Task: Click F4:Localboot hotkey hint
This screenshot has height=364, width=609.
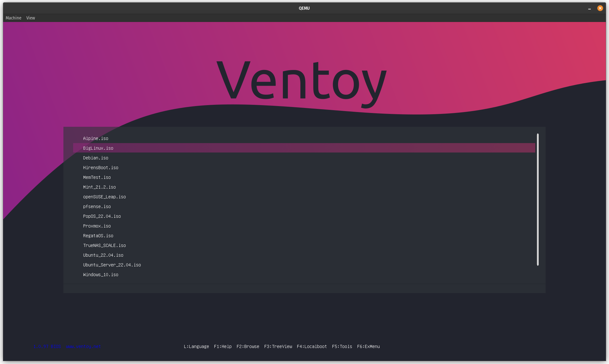Action: (x=312, y=346)
